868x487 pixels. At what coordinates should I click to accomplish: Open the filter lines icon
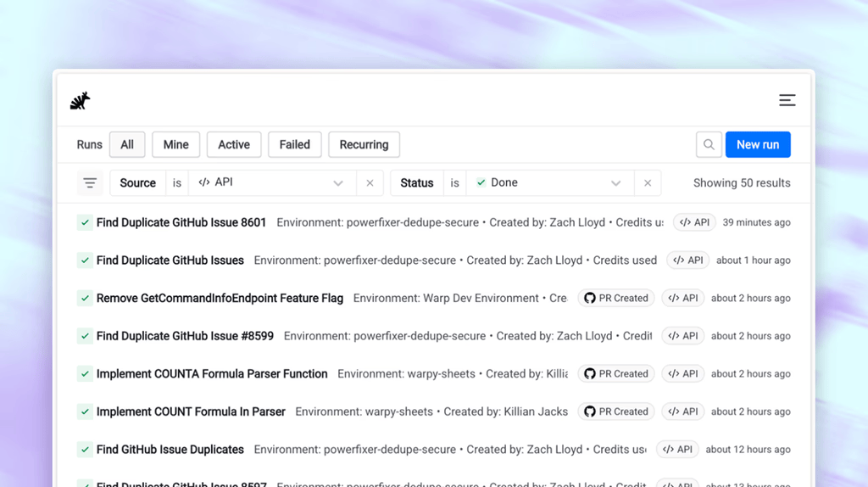click(x=90, y=182)
